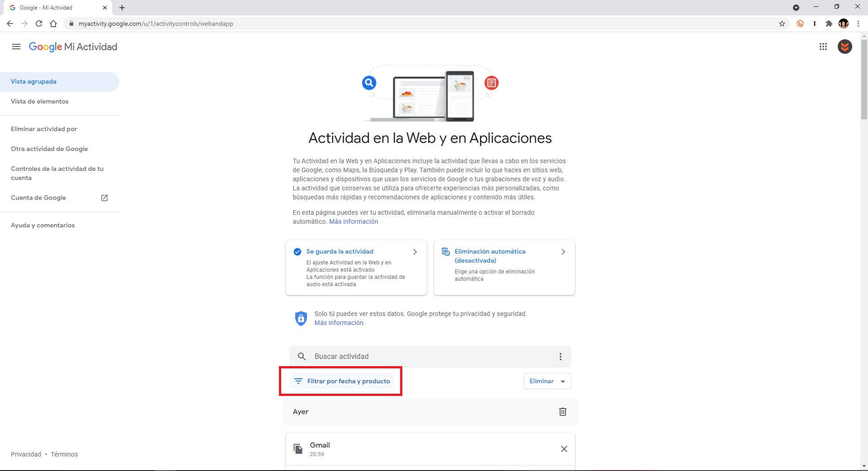Open the Chrome three-dot menu
Screen dimensions: 868x471
(858, 24)
